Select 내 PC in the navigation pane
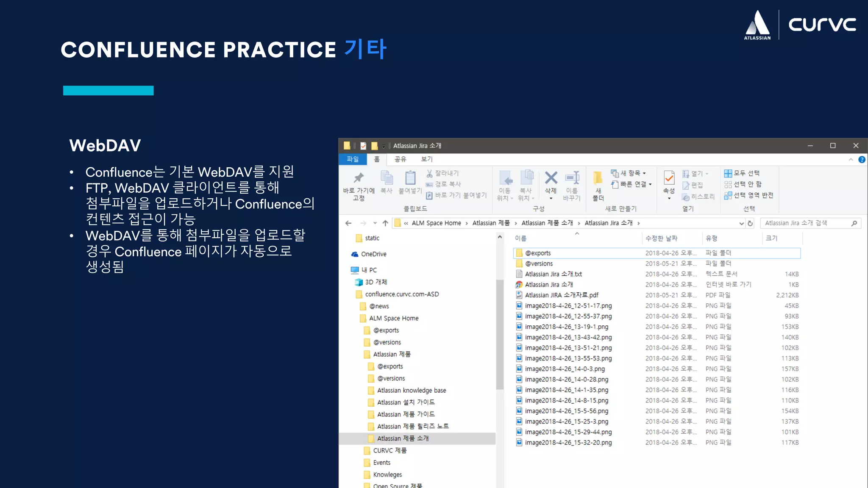 [364, 270]
